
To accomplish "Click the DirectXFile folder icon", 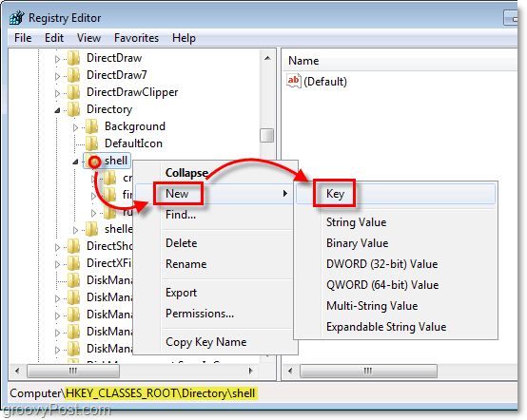I will point(73,263).
